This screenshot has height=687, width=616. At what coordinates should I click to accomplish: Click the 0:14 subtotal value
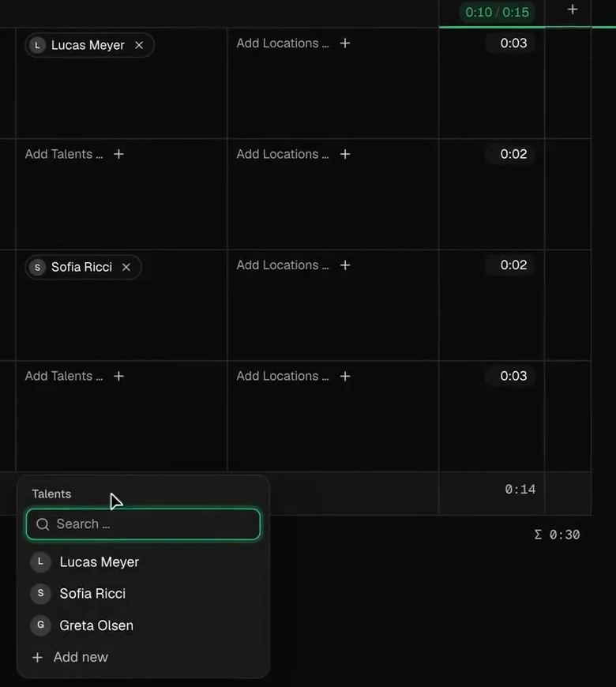click(520, 490)
